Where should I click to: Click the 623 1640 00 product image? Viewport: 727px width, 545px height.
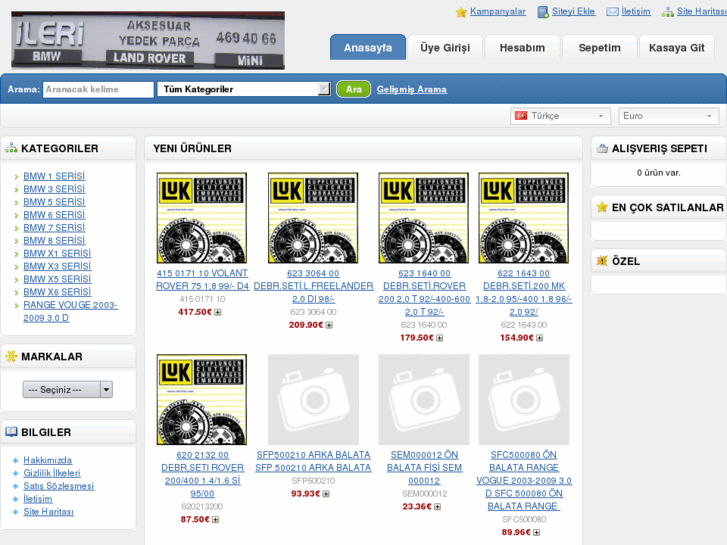424,218
